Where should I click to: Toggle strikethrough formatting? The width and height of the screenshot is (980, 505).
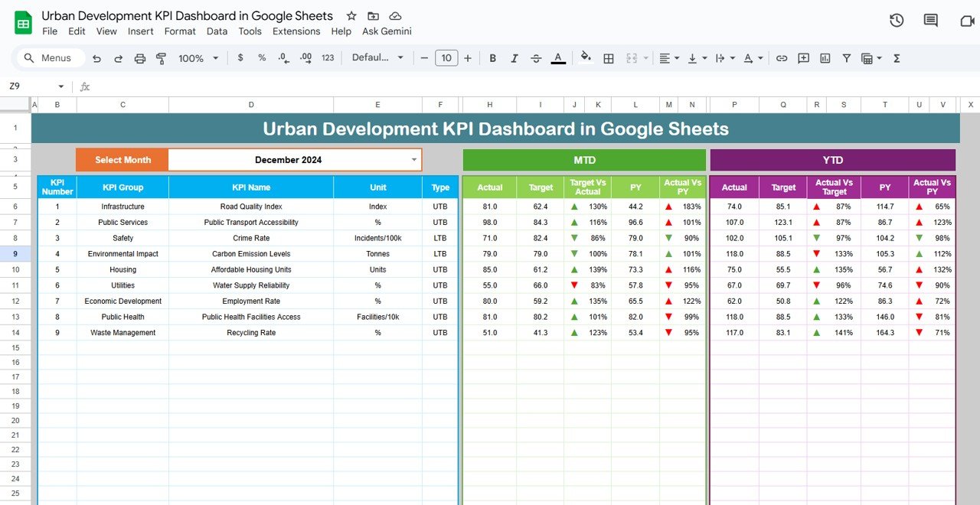(536, 57)
